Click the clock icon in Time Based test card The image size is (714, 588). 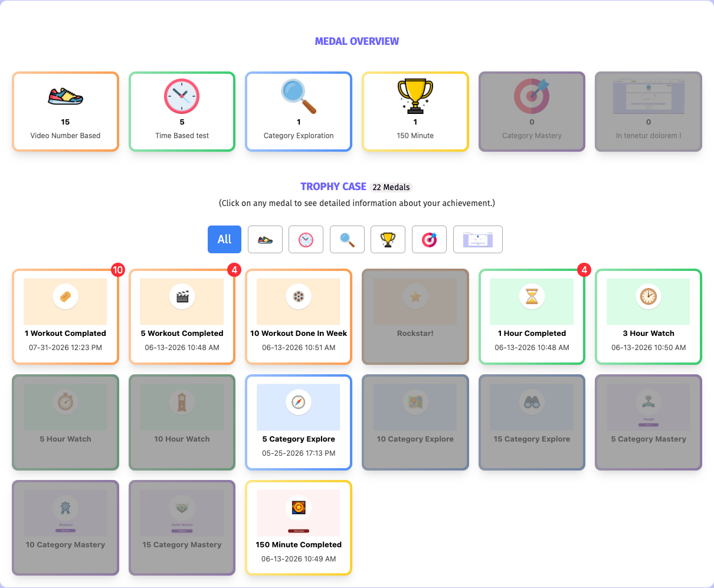[x=182, y=96]
